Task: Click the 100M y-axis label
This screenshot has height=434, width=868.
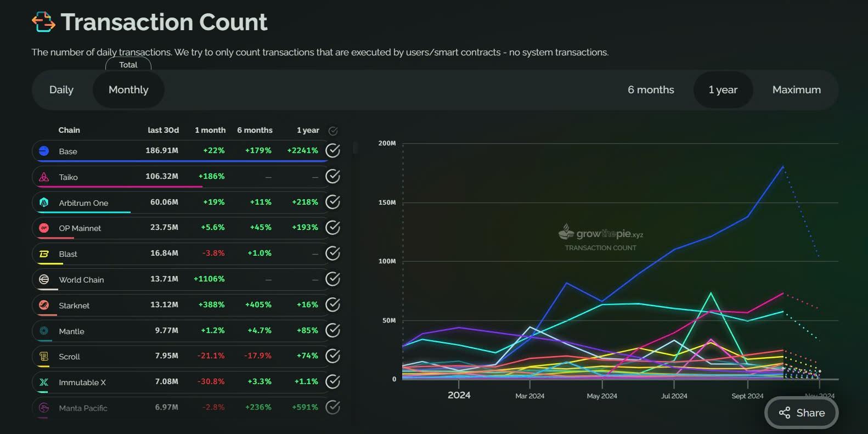Action: (x=387, y=261)
